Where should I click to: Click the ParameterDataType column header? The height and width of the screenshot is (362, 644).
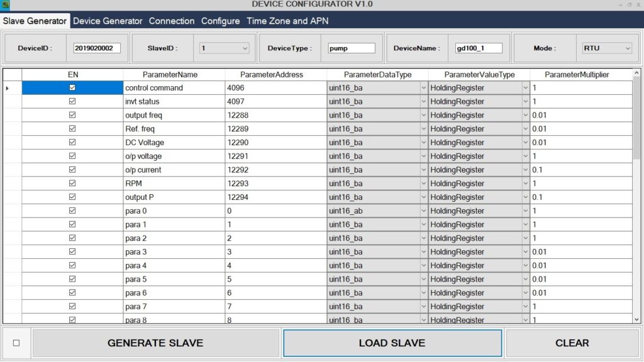click(x=377, y=74)
